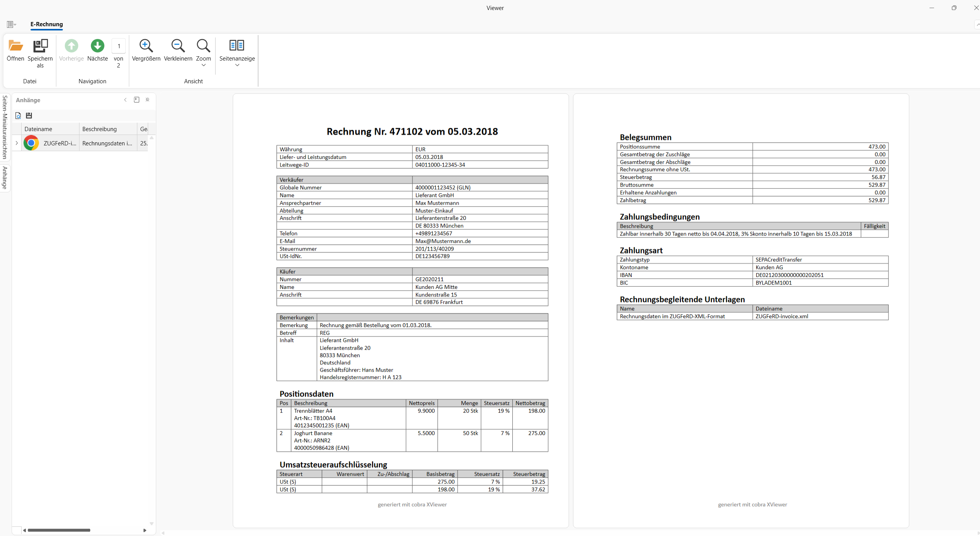Screen dimensions: 980x536
Task: Click the IBAN value DE02120300000000202051
Action: coord(789,275)
